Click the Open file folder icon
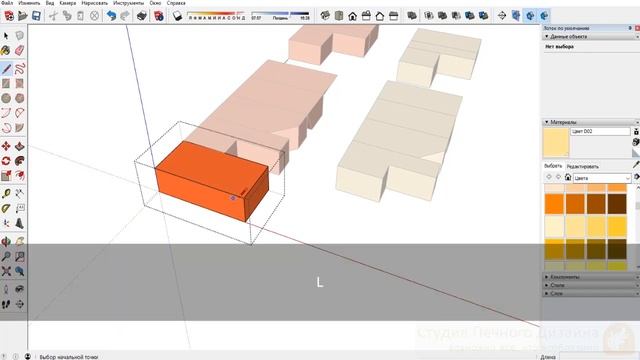 click(x=23, y=16)
